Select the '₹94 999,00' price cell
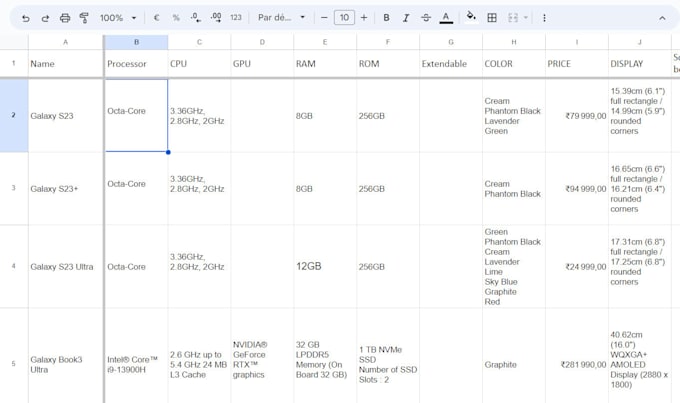 (577, 188)
